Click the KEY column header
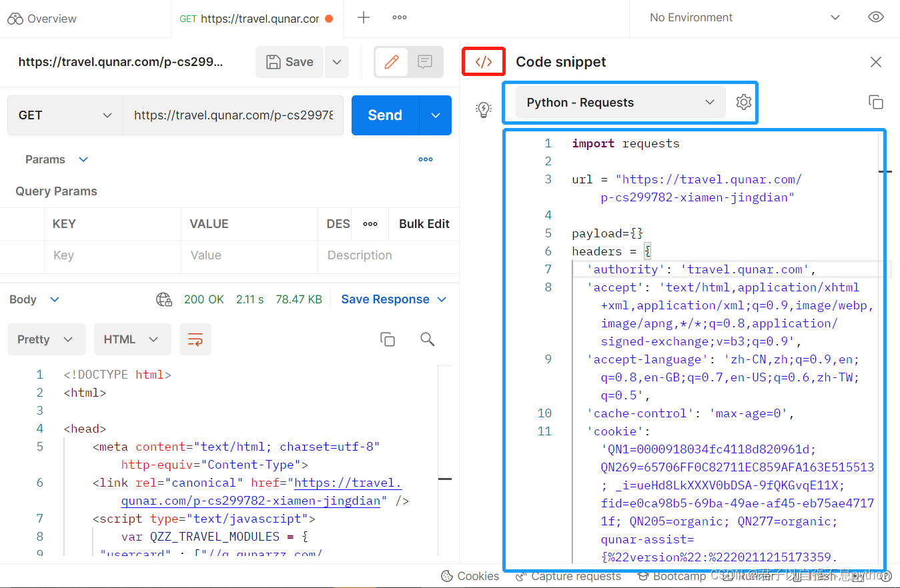 point(64,224)
